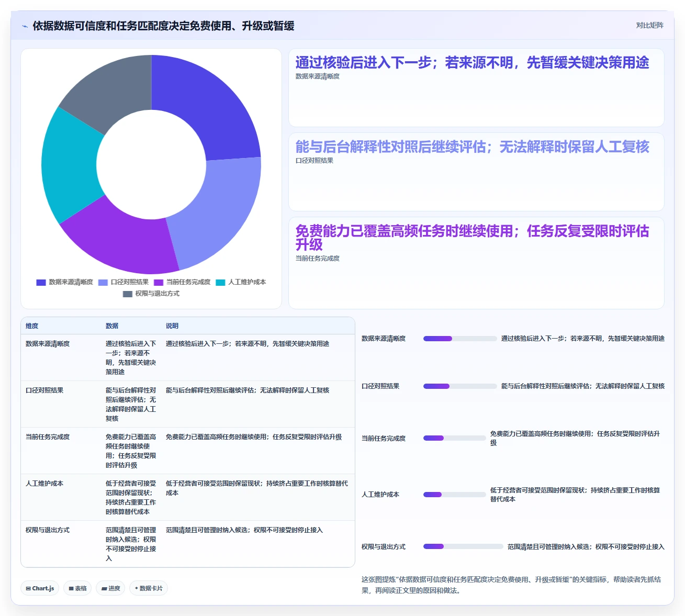
Task: Click progress bar for 当前任务完成度
Action: pos(454,438)
